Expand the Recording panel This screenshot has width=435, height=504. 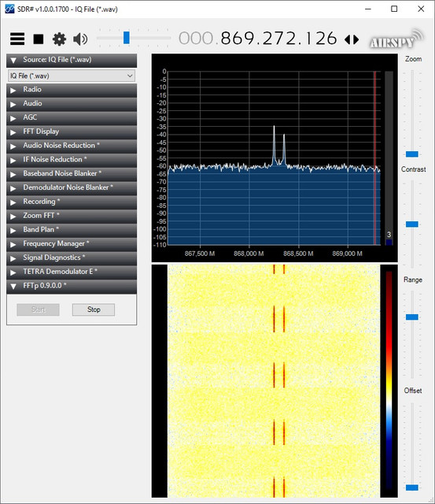click(72, 202)
